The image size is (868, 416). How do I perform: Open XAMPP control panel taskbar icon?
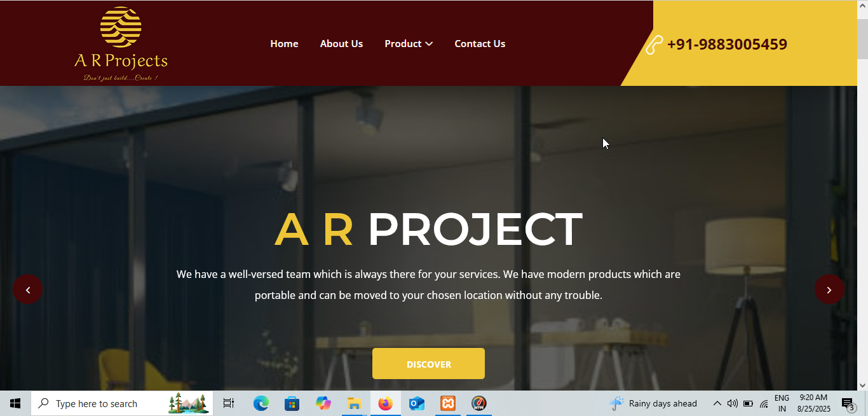448,403
